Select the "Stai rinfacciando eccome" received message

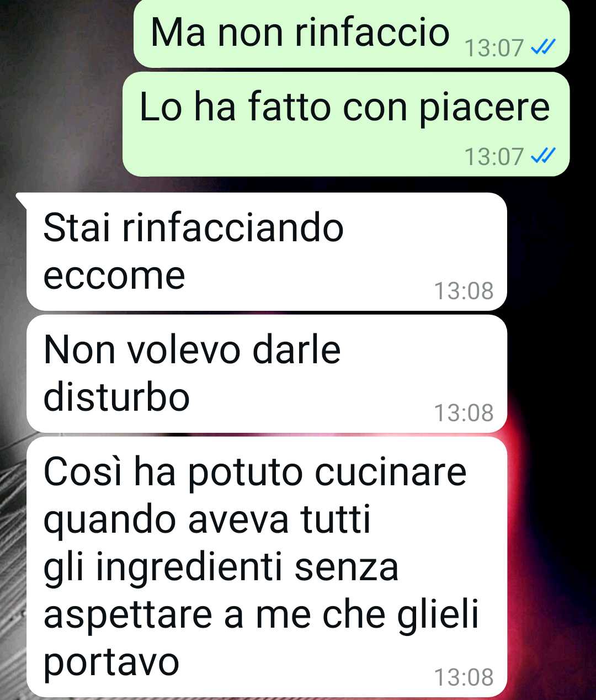point(267,252)
